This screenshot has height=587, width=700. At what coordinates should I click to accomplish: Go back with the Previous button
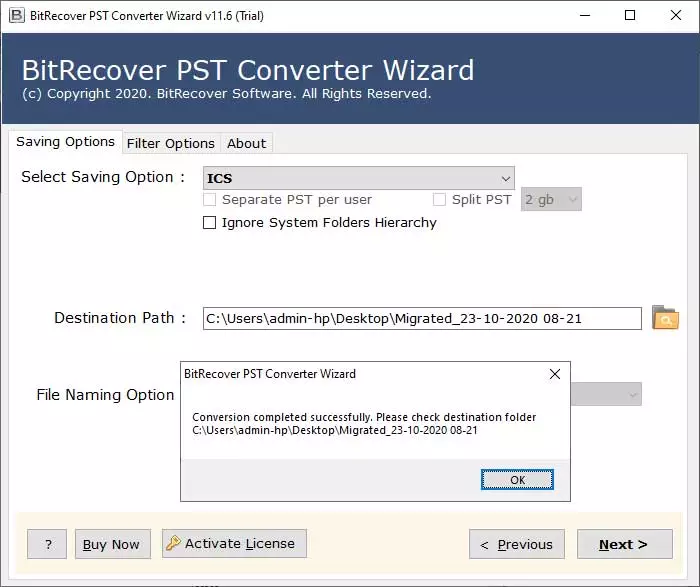(516, 544)
